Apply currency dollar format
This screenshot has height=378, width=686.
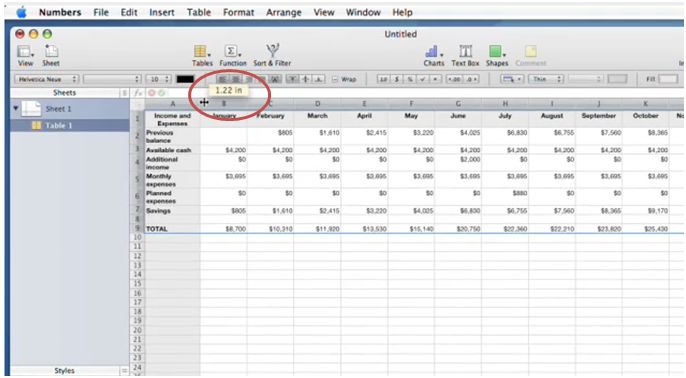[x=396, y=79]
